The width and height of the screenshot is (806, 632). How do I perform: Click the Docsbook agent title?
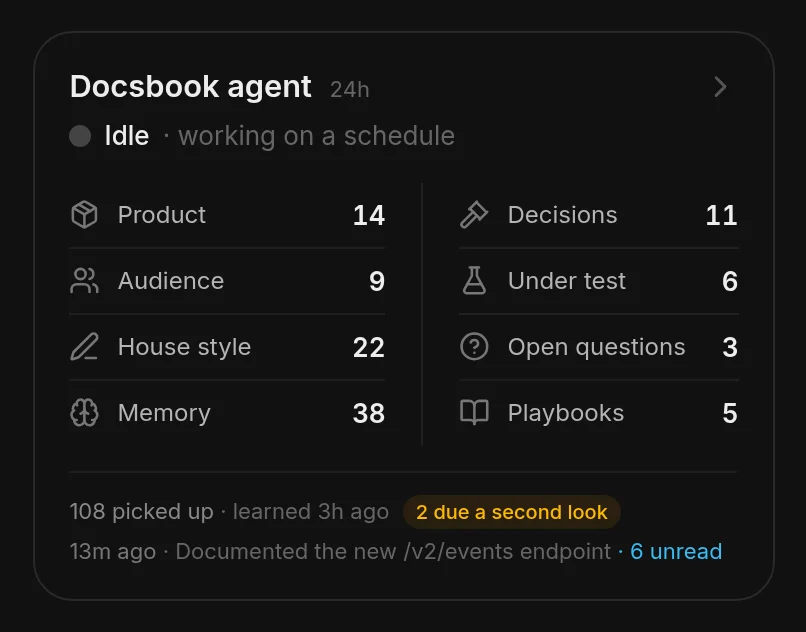point(191,86)
